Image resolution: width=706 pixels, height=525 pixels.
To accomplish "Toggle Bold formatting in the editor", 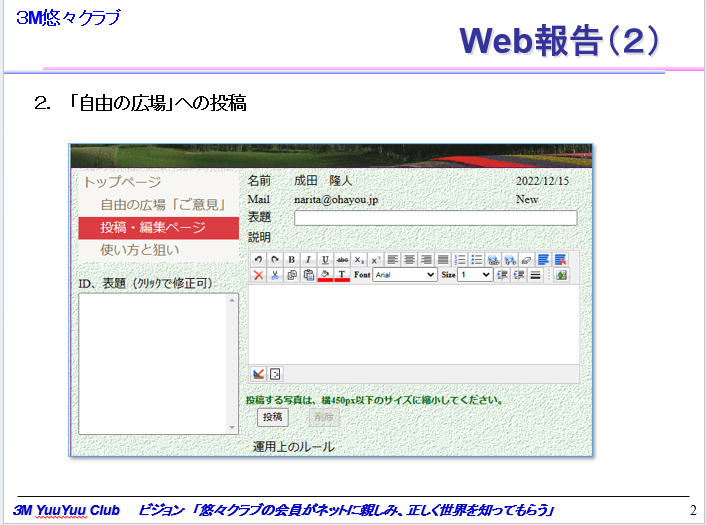I will [x=291, y=259].
